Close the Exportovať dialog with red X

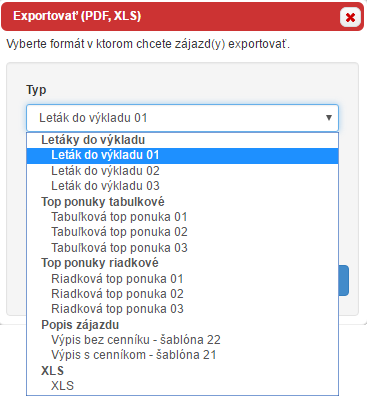coord(350,17)
